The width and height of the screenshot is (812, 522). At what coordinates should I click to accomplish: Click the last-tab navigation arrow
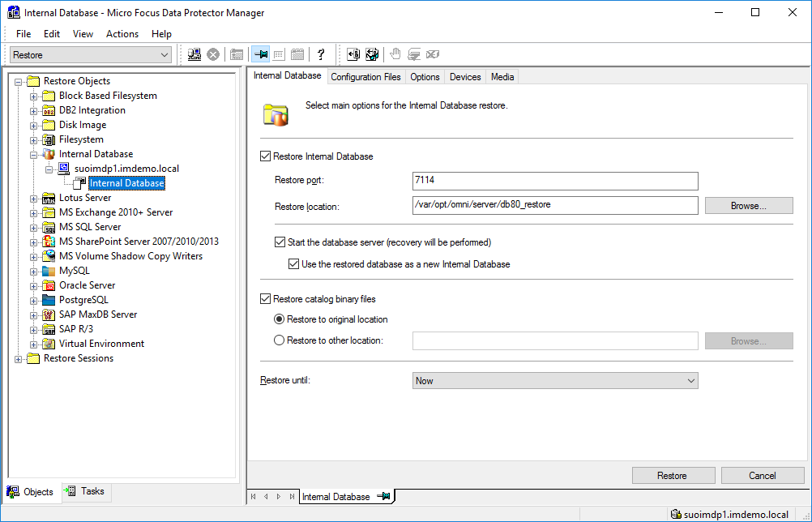point(292,496)
